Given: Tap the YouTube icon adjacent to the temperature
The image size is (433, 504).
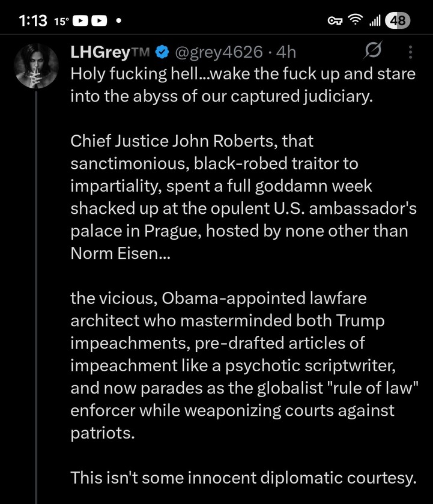Looking at the screenshot, I should 81,21.
